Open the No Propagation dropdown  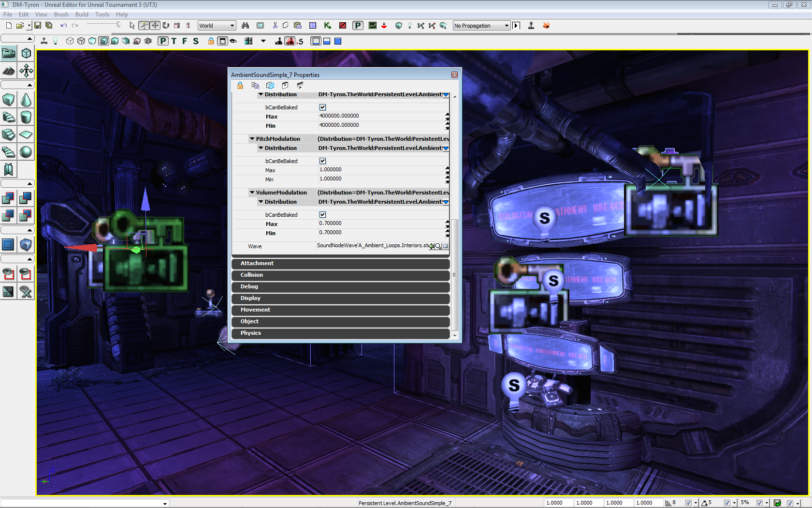(x=481, y=26)
